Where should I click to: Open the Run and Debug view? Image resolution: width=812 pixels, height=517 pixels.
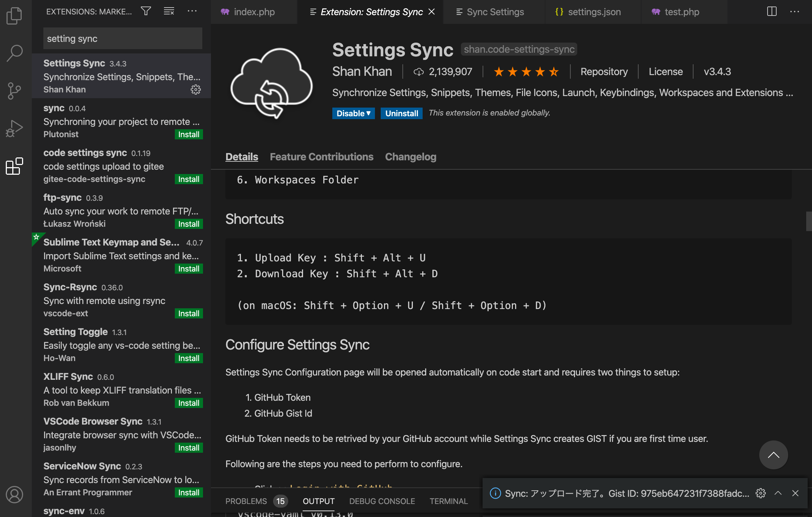tap(14, 129)
